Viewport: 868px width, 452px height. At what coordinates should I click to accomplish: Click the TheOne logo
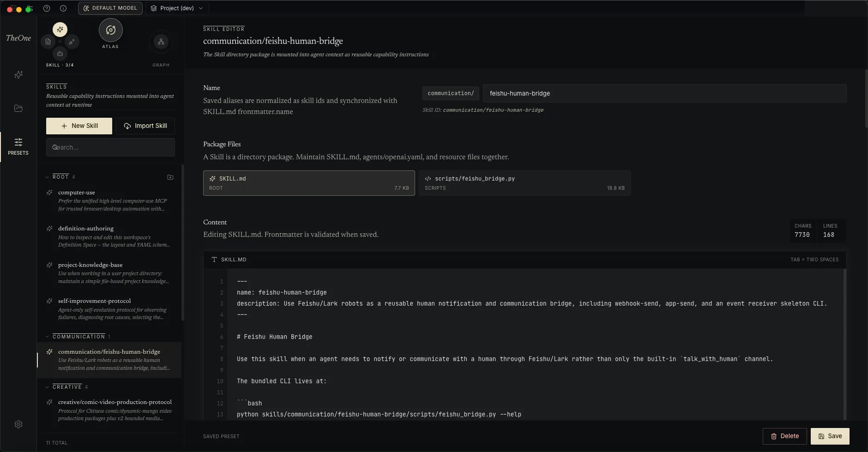[x=18, y=38]
